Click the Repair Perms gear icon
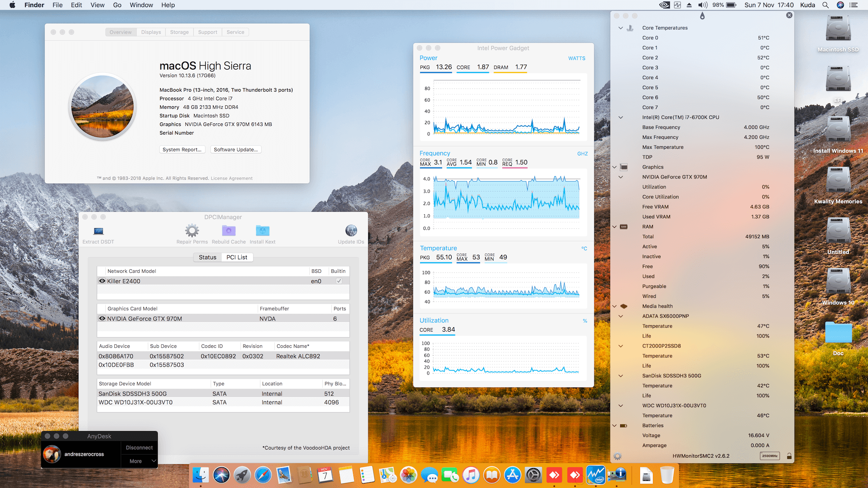The width and height of the screenshot is (868, 488). pyautogui.click(x=192, y=230)
